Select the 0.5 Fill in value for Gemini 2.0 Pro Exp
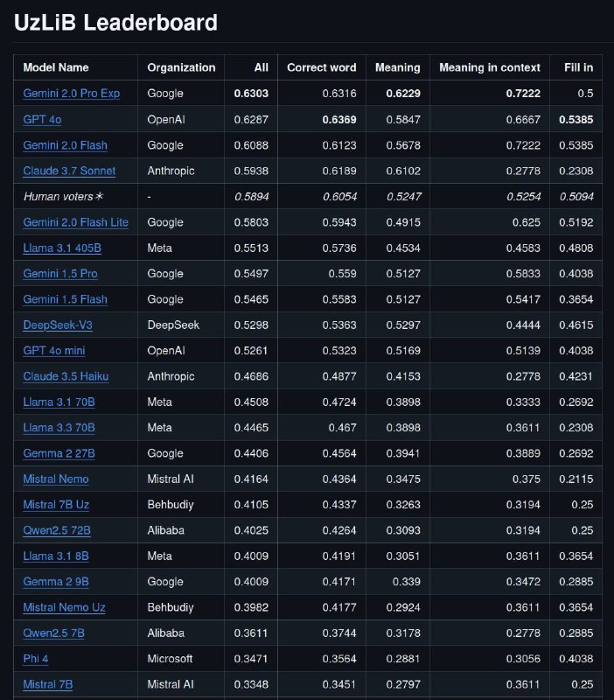 click(x=585, y=94)
